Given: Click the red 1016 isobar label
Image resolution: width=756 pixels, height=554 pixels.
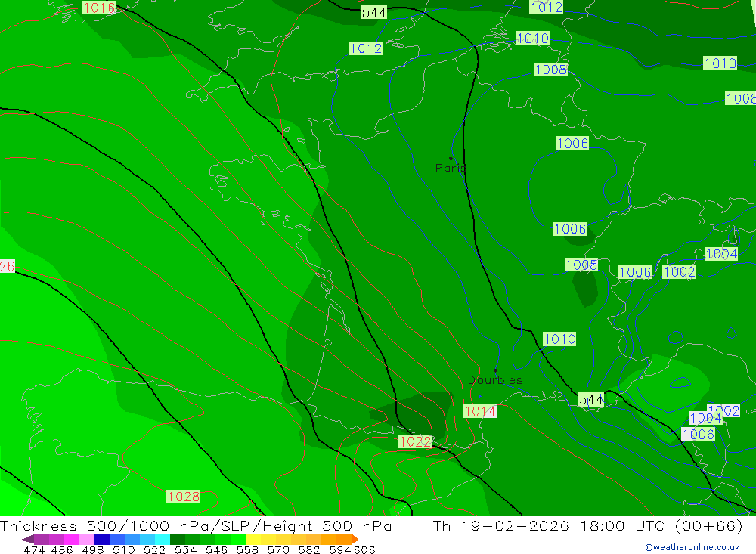Looking at the screenshot, I should pos(99,8).
